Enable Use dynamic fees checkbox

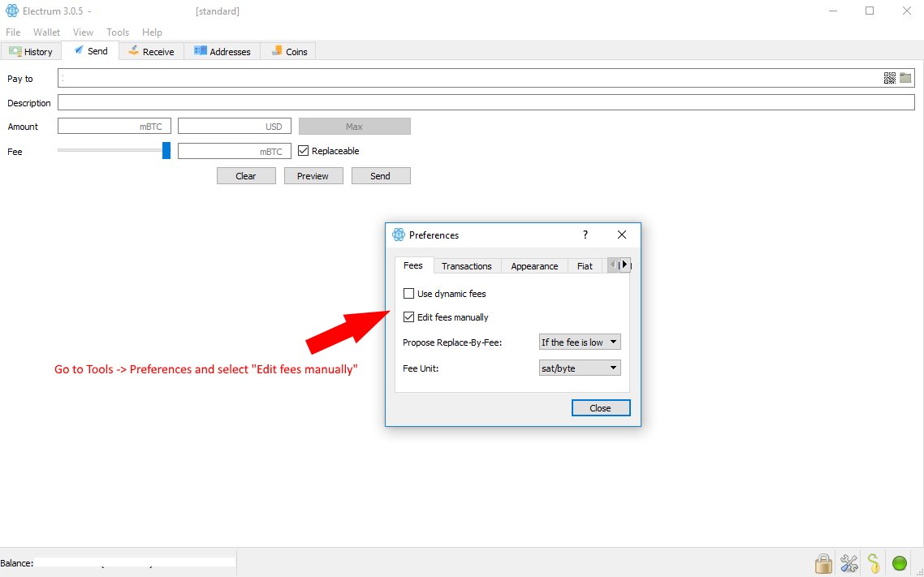tap(408, 293)
